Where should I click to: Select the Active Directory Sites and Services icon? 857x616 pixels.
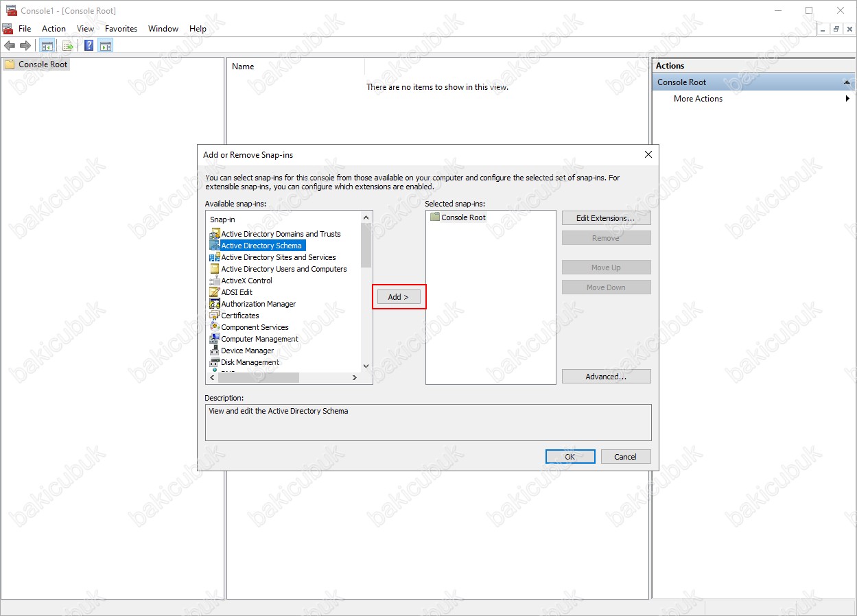tap(215, 257)
